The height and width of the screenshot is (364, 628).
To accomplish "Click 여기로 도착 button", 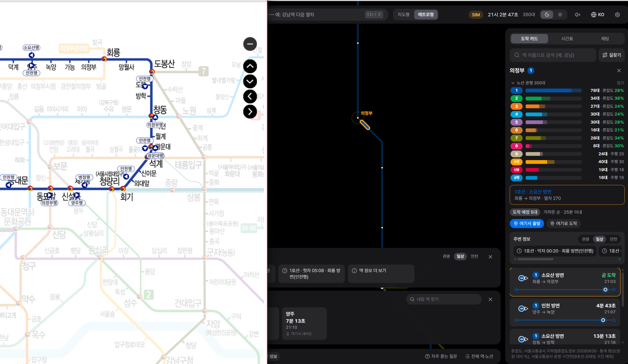I will point(564,223).
